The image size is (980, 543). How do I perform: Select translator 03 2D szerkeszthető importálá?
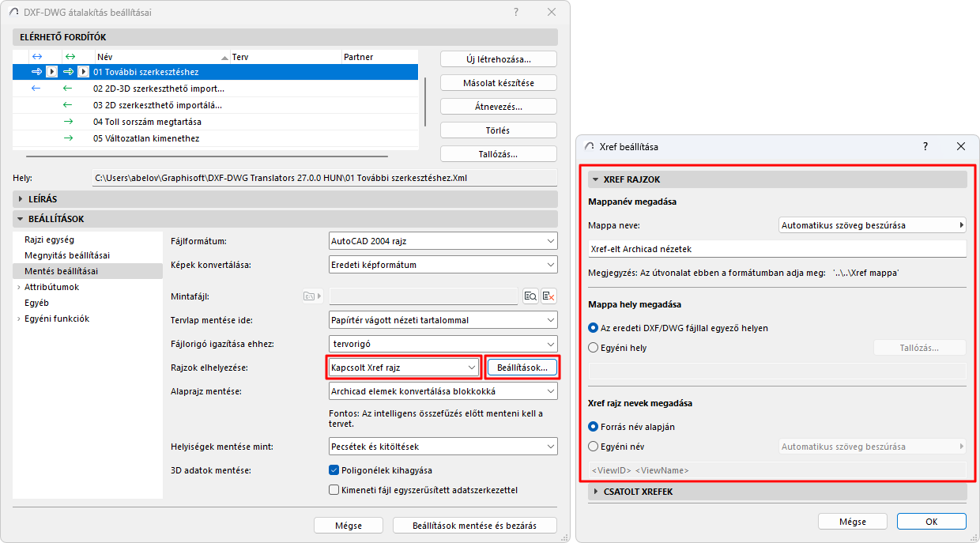[x=216, y=105]
